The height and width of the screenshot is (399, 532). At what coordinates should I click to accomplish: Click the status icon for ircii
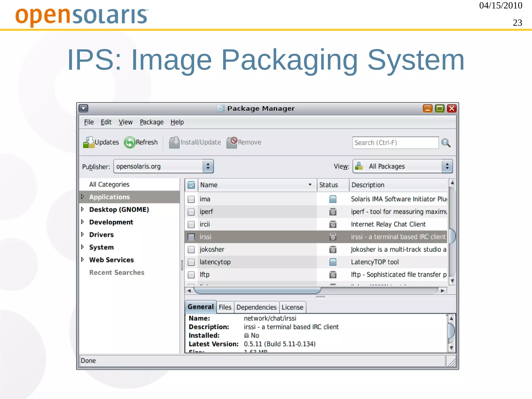pos(333,224)
